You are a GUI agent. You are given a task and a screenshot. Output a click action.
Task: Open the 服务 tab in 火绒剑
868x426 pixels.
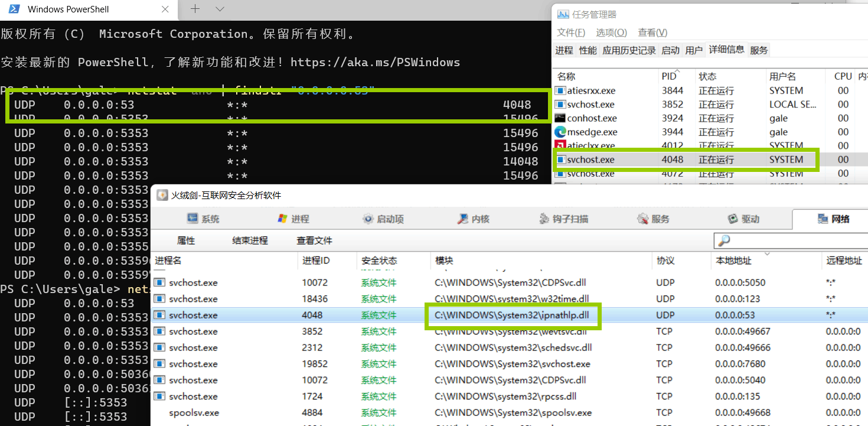(653, 219)
